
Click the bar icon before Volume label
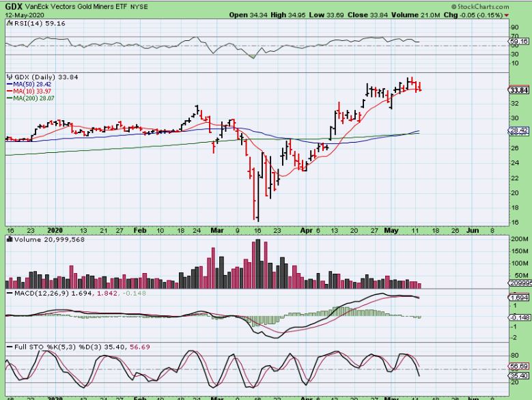coord(10,240)
